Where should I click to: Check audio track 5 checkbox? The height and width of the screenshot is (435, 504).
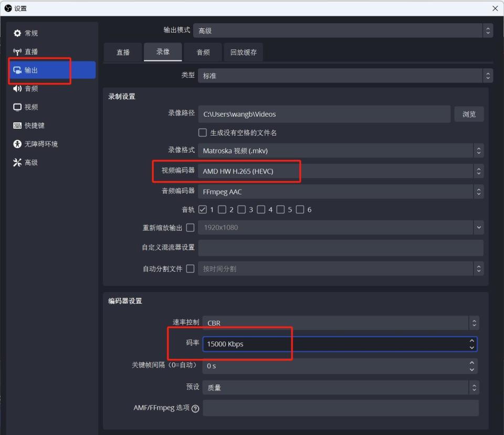(280, 210)
